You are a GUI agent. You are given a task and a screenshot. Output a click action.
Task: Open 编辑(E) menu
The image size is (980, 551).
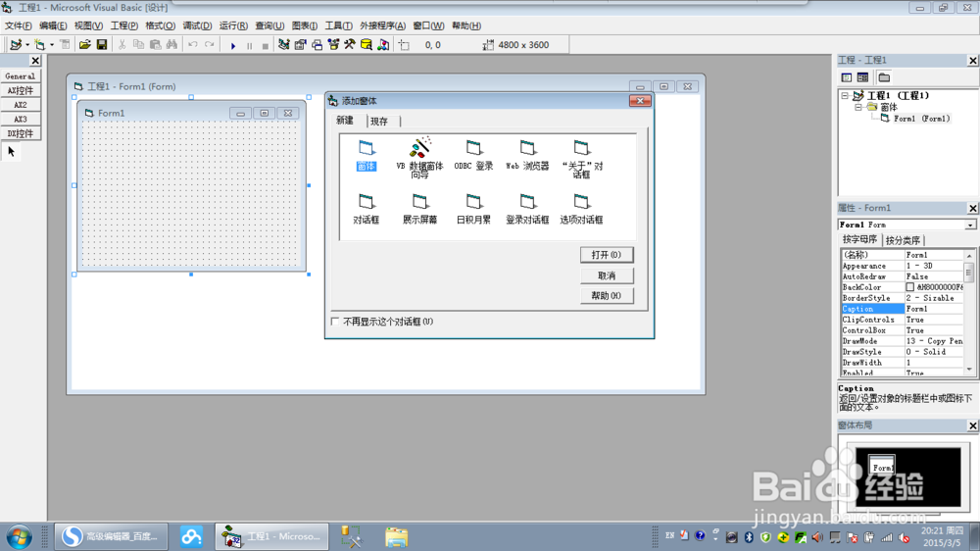53,25
